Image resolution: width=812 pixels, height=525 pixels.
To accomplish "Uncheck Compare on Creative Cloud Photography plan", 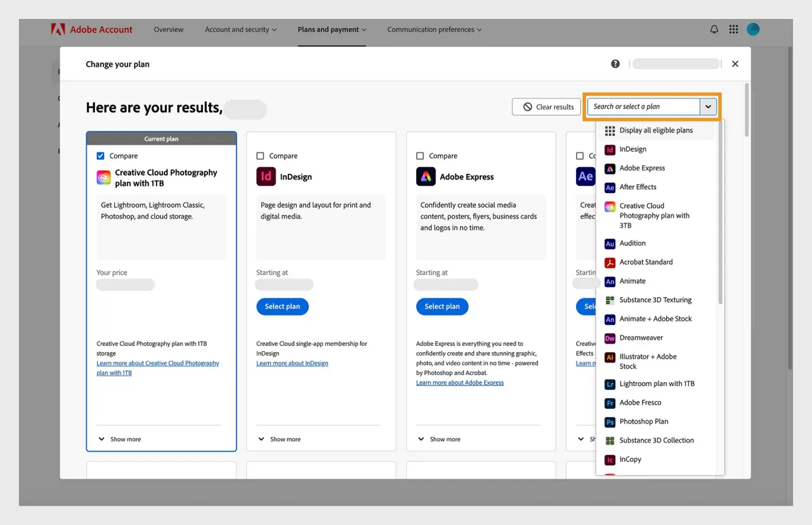I will [101, 156].
